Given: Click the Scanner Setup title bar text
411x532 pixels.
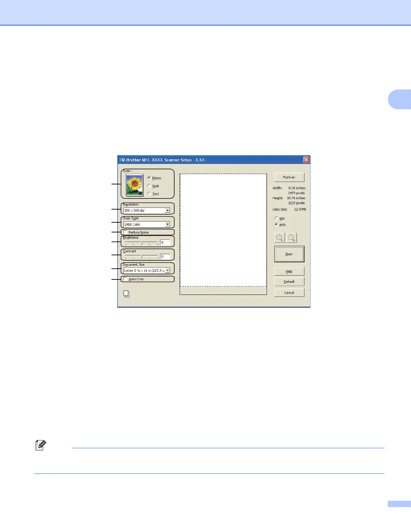Looking at the screenshot, I should [x=163, y=160].
